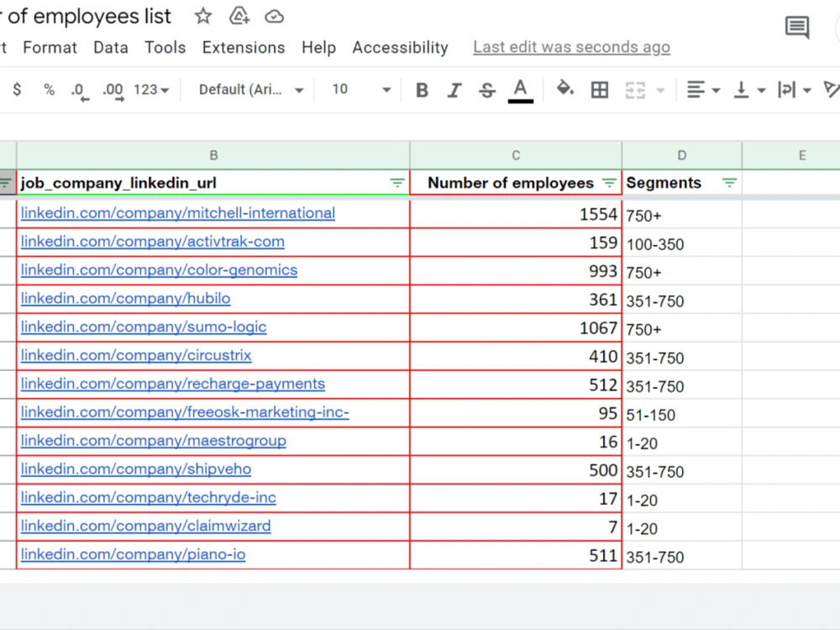
Task: Open the freeosk-marketing-inc- LinkedIn link
Action: click(x=185, y=412)
